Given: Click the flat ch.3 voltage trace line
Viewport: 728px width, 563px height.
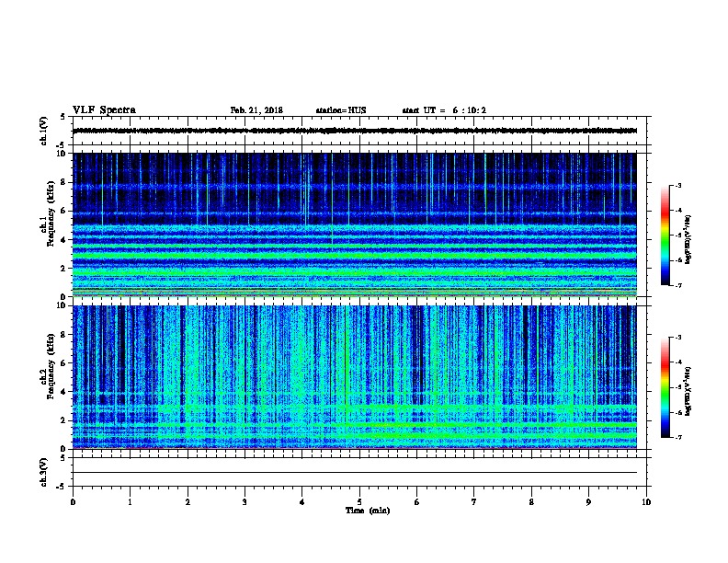Looking at the screenshot, I should click(355, 473).
